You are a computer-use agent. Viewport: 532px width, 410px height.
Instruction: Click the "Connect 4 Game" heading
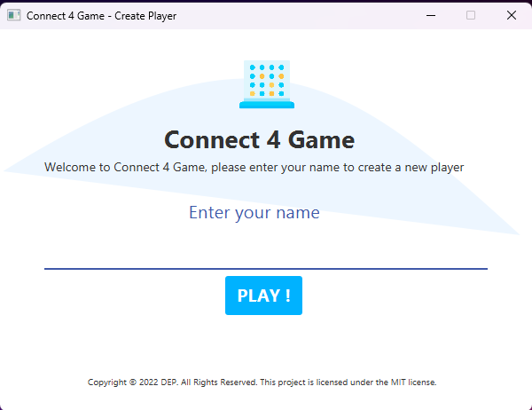(x=260, y=140)
